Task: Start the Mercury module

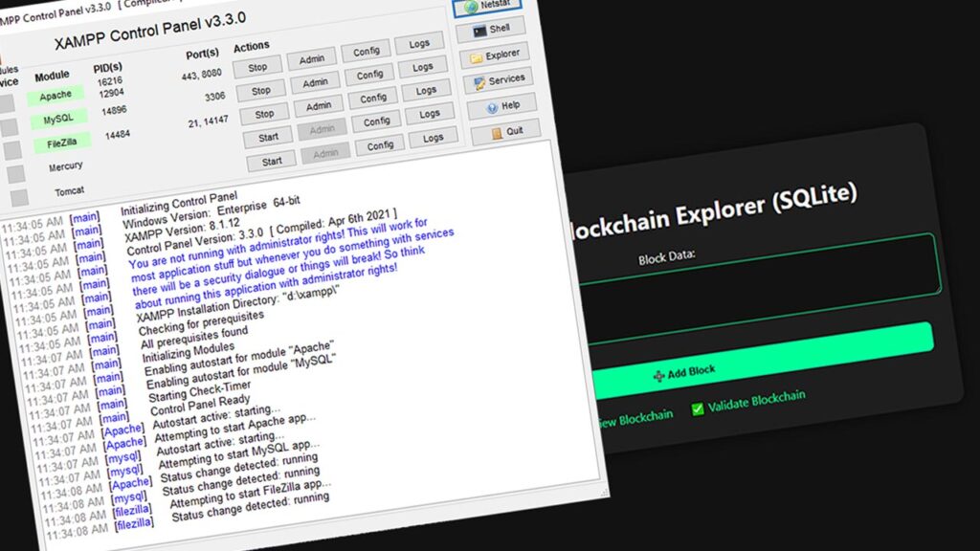Action: coord(268,138)
